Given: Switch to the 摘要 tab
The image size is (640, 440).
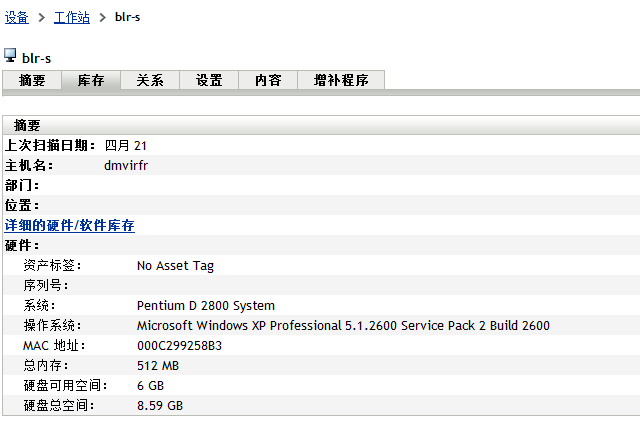Looking at the screenshot, I should coord(32,81).
